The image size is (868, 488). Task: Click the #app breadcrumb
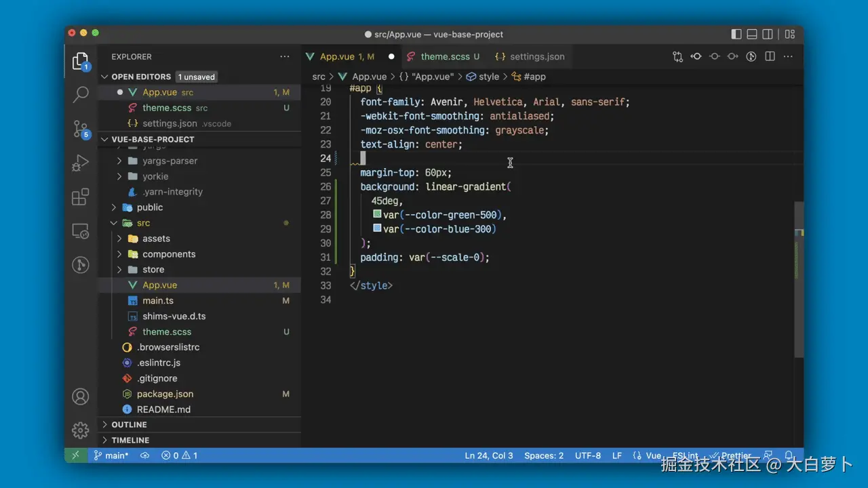pos(529,77)
